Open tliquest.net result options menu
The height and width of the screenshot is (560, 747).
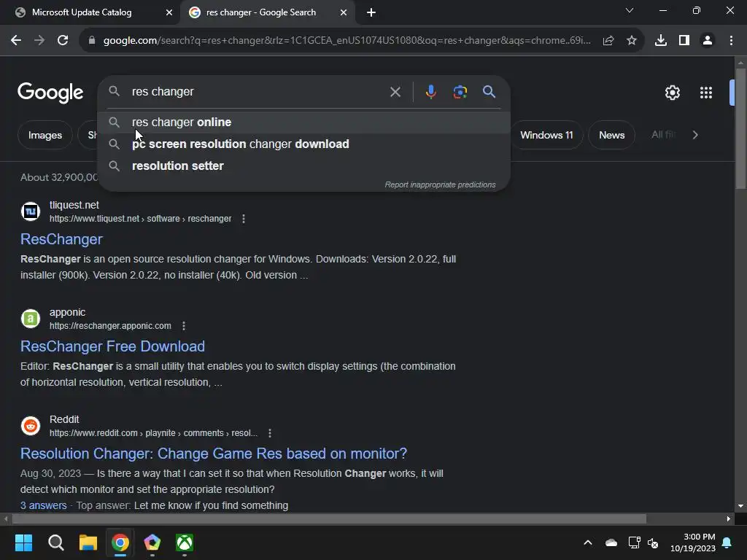(244, 219)
